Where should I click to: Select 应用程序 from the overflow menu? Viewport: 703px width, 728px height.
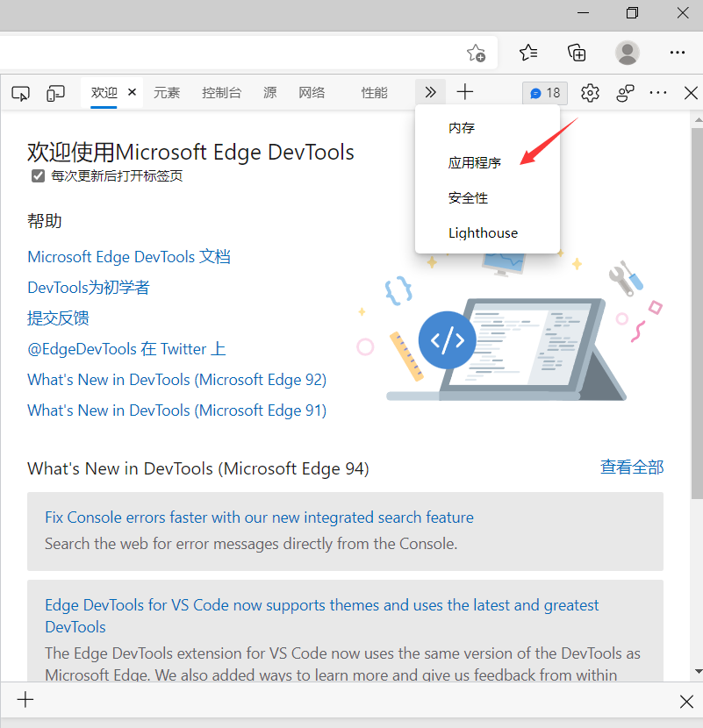(x=487, y=163)
